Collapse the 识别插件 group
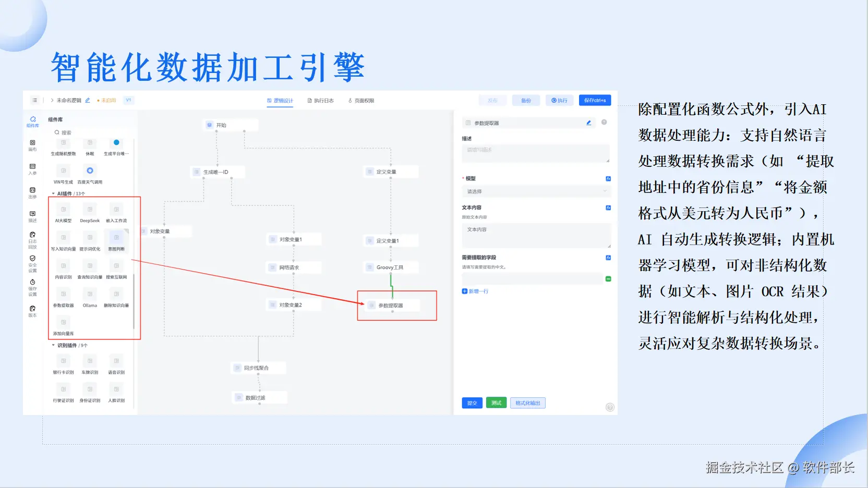The image size is (868, 488). coord(53,345)
